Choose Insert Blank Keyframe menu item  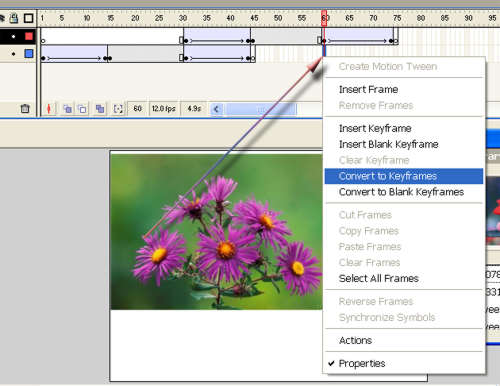(x=388, y=144)
